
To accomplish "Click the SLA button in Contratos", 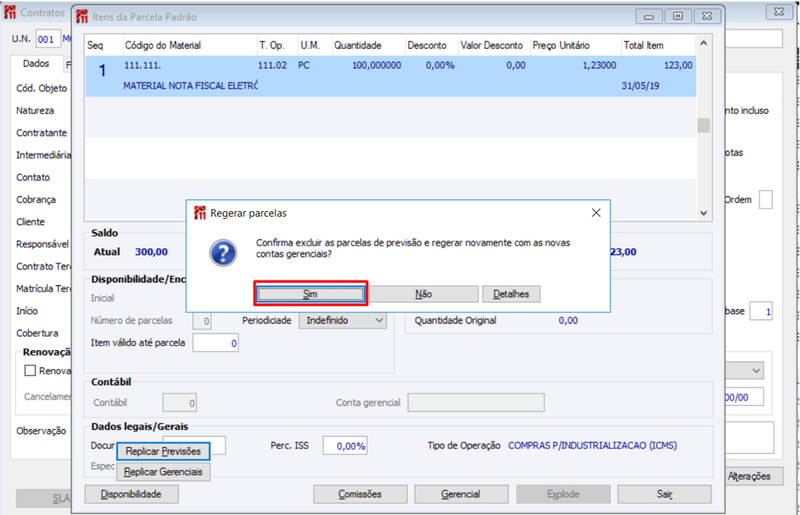I will point(43,498).
